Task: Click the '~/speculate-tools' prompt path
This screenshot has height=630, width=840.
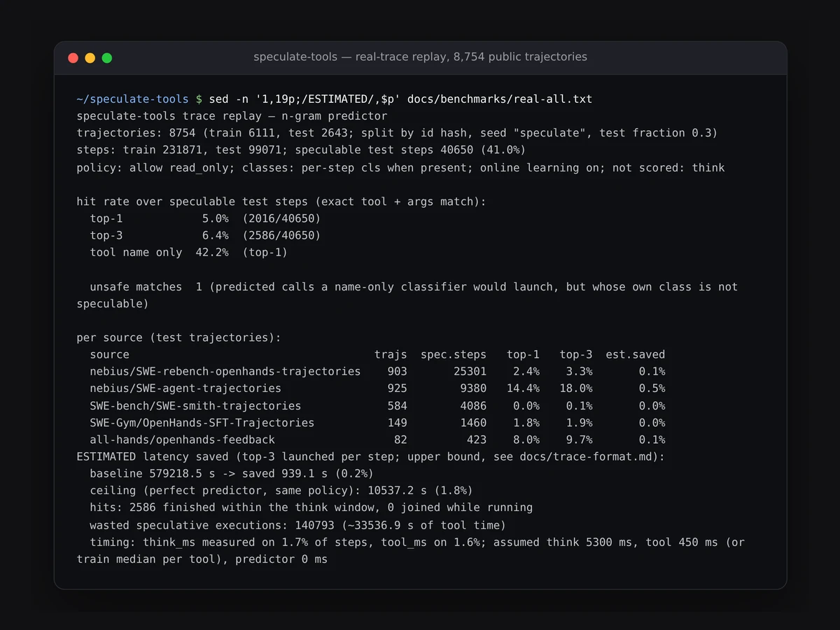Action: click(x=132, y=99)
